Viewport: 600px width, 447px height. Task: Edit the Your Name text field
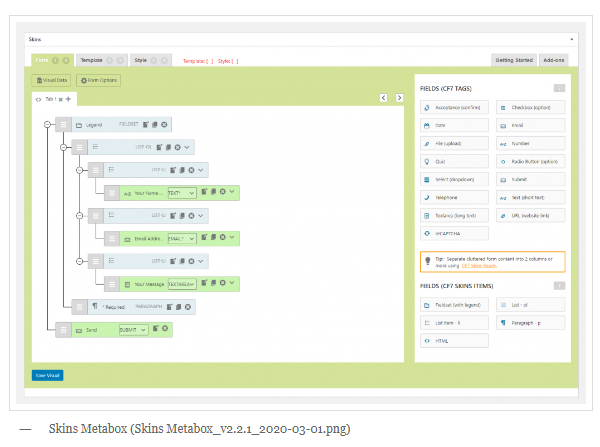point(203,192)
